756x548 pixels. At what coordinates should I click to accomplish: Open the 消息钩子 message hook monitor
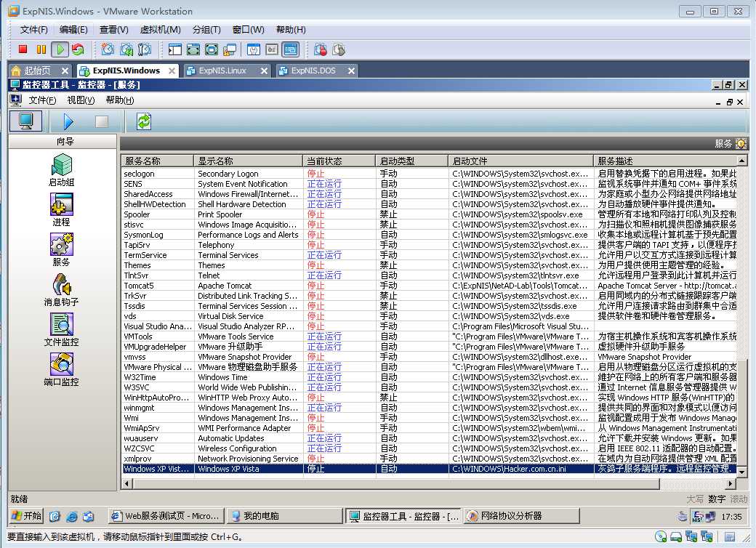pyautogui.click(x=61, y=290)
